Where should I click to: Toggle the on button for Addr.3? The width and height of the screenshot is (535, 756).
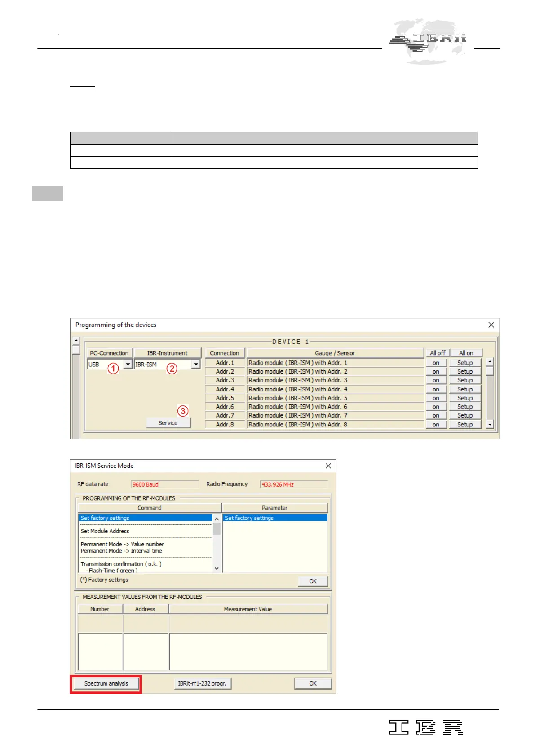pos(436,380)
